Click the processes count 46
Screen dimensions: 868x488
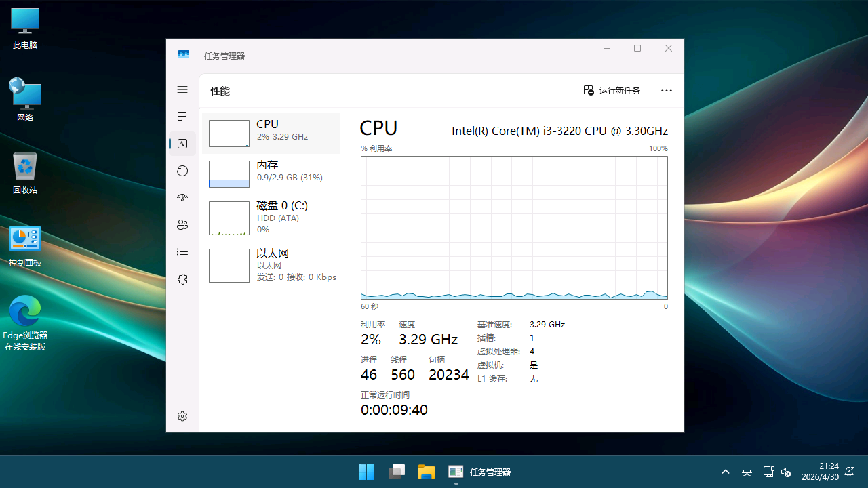(369, 375)
